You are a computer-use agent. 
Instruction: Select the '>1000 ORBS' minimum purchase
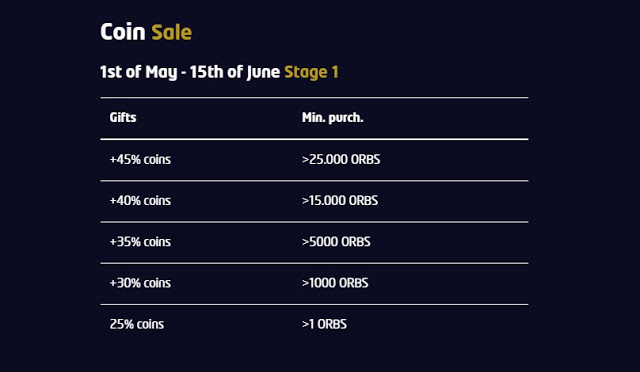[x=335, y=283]
